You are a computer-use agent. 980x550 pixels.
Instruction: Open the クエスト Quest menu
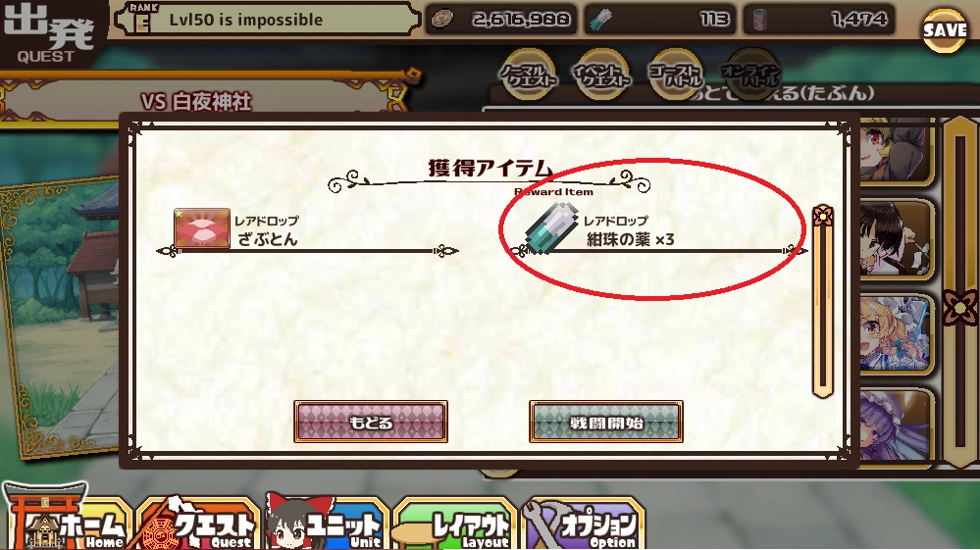[198, 524]
